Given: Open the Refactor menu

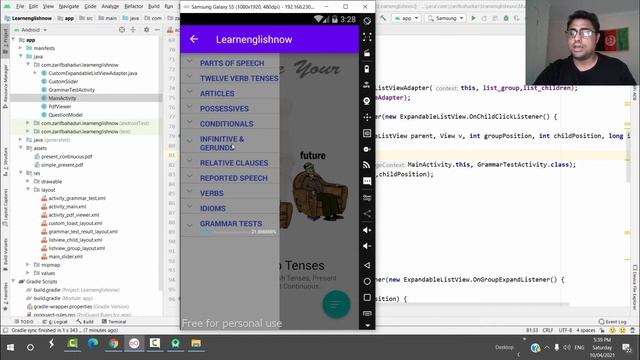Looking at the screenshot, I should click(x=133, y=7).
